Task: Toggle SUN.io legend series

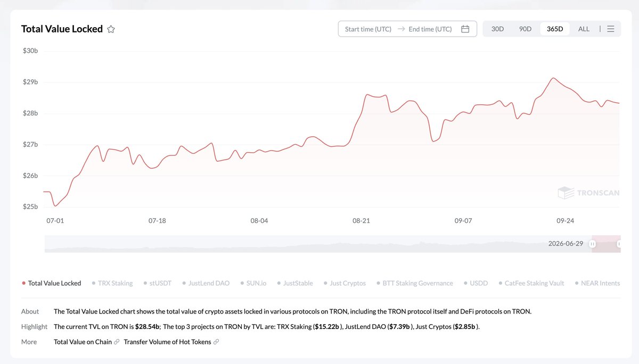Action: pos(253,283)
